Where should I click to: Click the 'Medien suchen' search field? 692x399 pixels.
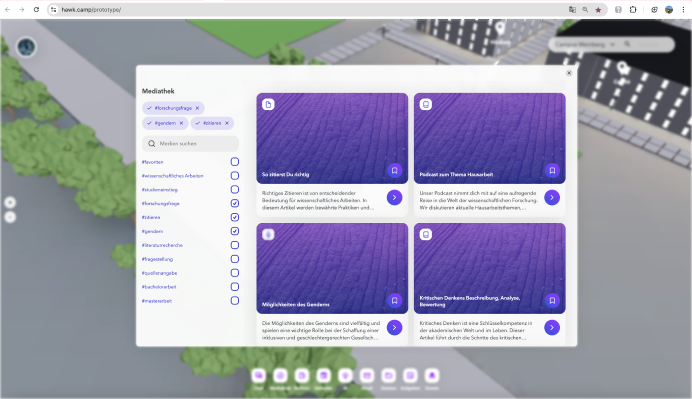191,143
